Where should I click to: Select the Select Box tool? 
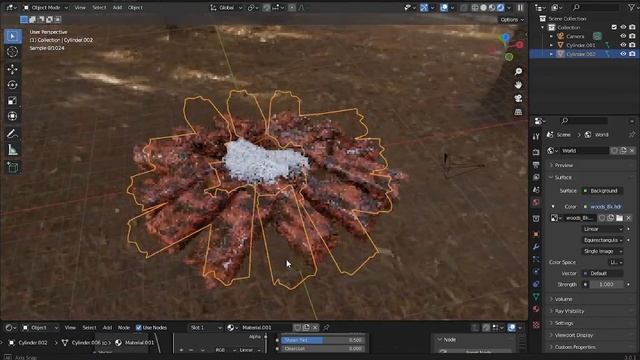pyautogui.click(x=12, y=36)
